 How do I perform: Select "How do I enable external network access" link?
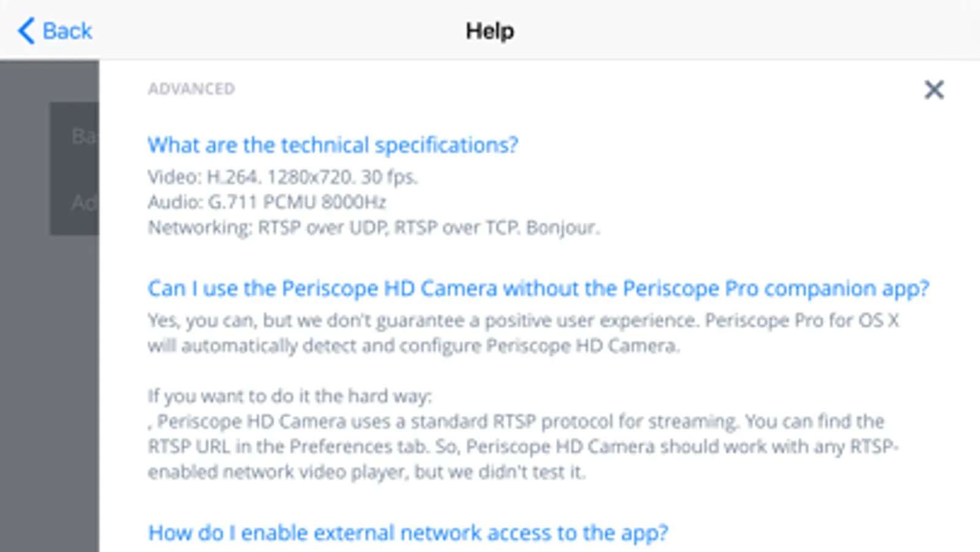408,532
